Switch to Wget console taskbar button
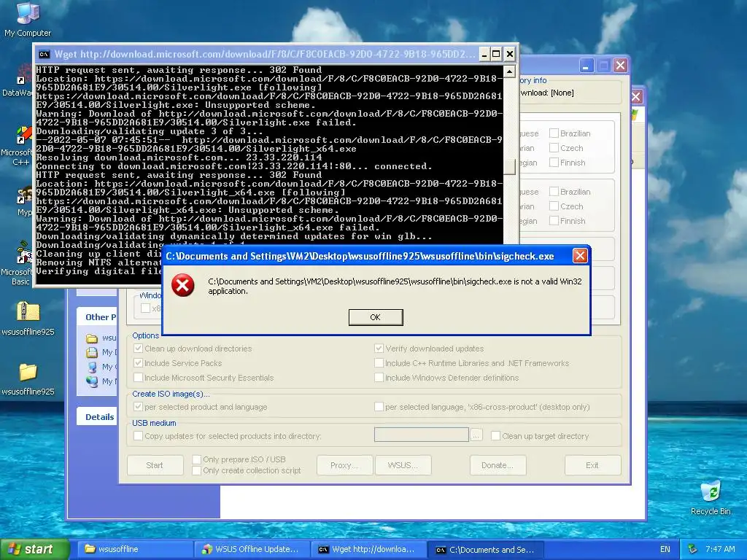747x560 pixels. point(369,549)
